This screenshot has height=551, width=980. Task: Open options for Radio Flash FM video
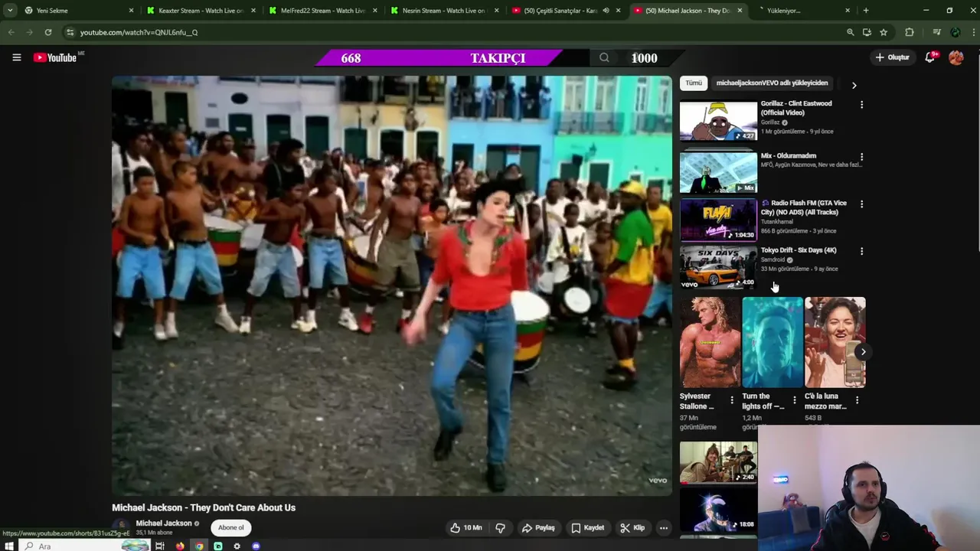click(x=861, y=204)
